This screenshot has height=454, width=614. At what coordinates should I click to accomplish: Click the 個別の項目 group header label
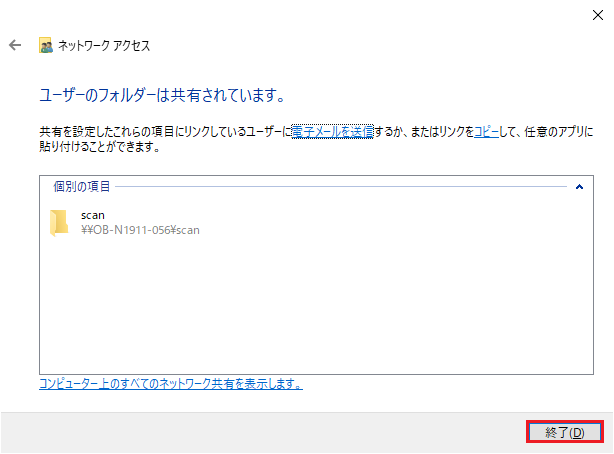[x=81, y=186]
